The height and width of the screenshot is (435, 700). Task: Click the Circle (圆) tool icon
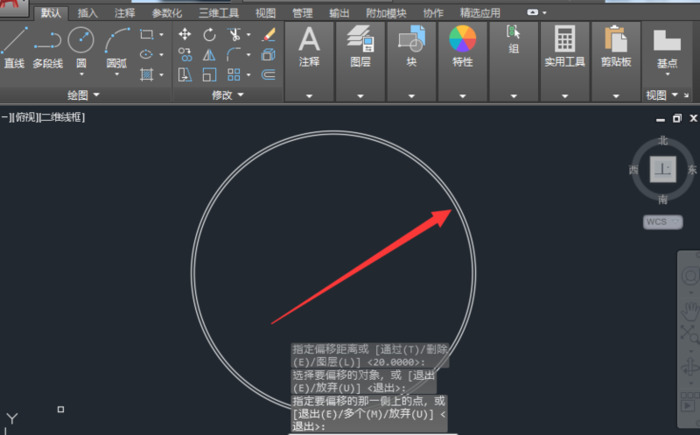(80, 42)
